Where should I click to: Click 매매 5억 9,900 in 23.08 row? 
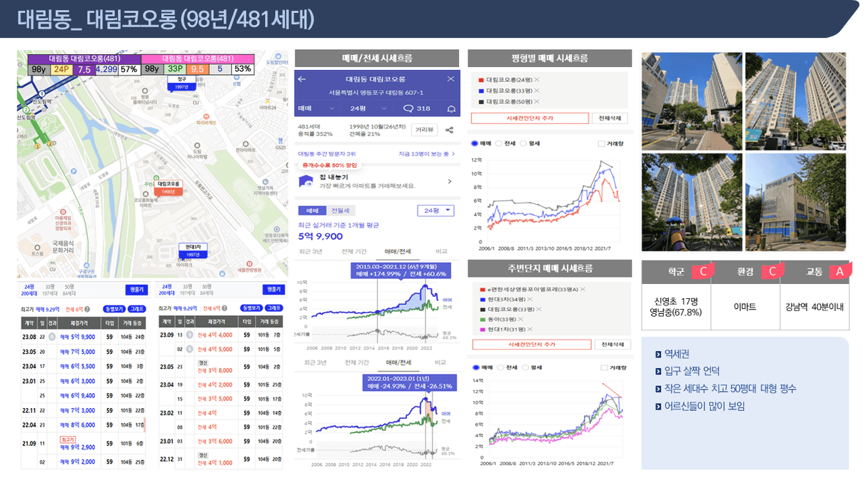(x=78, y=335)
